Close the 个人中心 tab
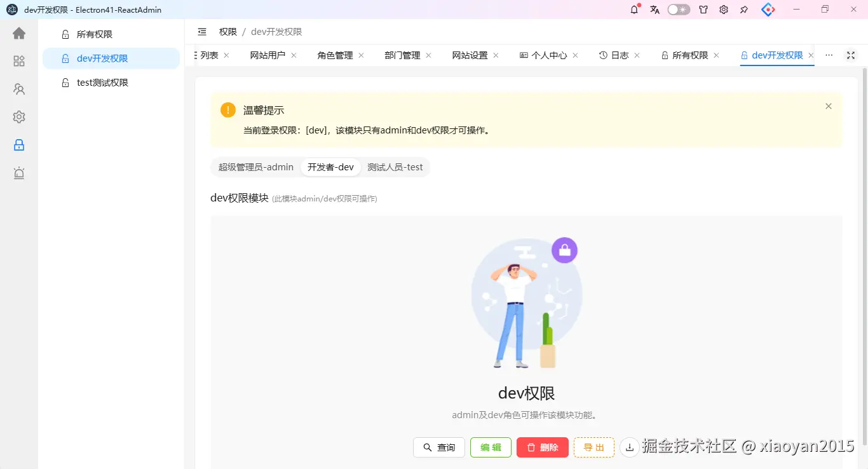 click(575, 55)
